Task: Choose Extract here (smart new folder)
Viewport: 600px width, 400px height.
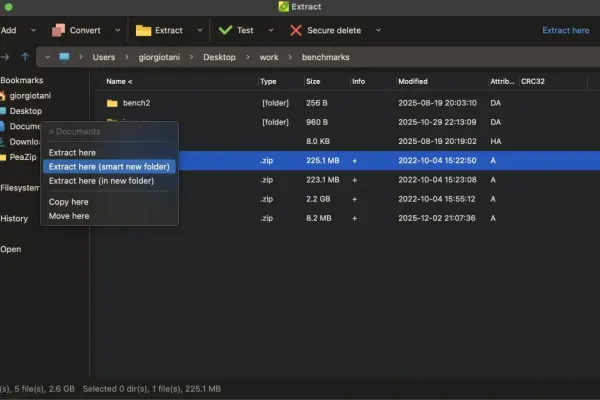Action: coord(109,167)
